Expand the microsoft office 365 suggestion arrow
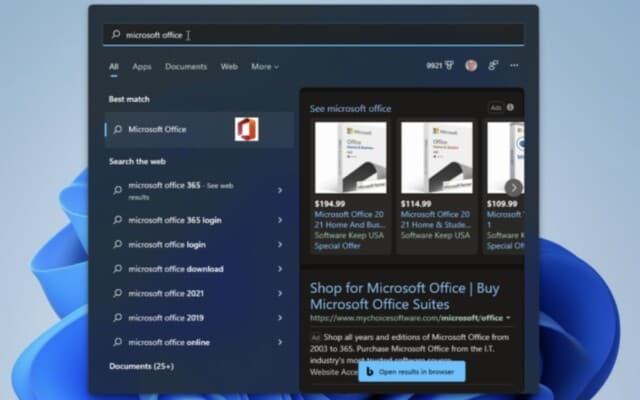This screenshot has width=640, height=400. tap(280, 190)
